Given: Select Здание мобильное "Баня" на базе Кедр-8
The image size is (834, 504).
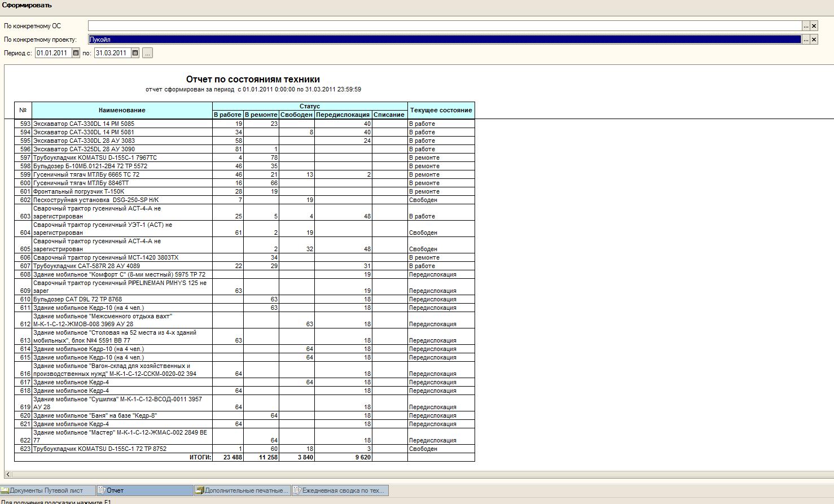Looking at the screenshot, I should (x=244, y=415).
